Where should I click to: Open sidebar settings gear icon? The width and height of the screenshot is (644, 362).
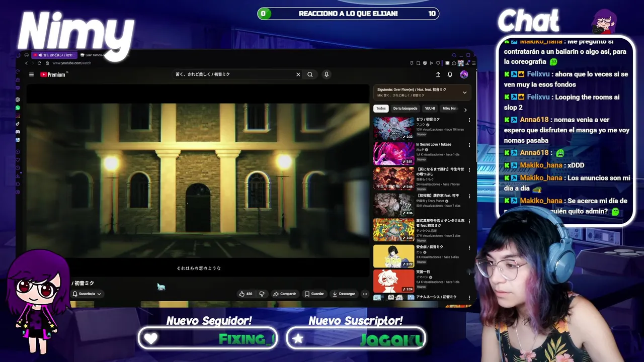18,192
